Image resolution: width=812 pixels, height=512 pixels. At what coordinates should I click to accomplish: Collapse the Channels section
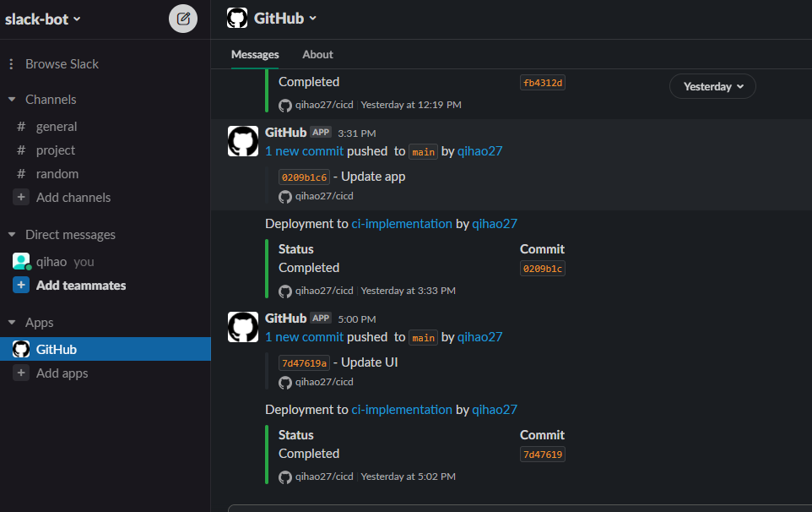point(12,99)
